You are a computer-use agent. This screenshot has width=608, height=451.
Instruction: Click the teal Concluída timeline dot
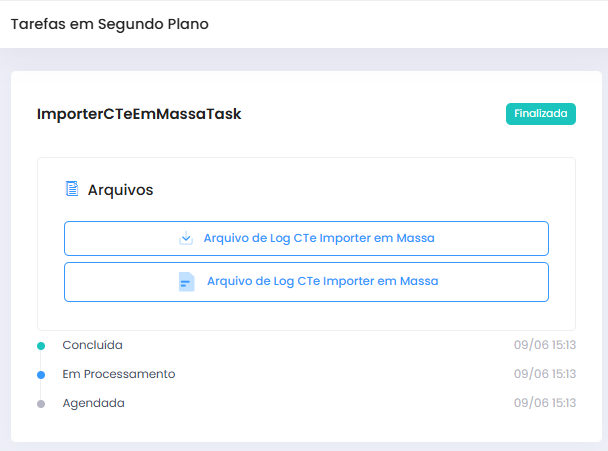click(x=41, y=346)
